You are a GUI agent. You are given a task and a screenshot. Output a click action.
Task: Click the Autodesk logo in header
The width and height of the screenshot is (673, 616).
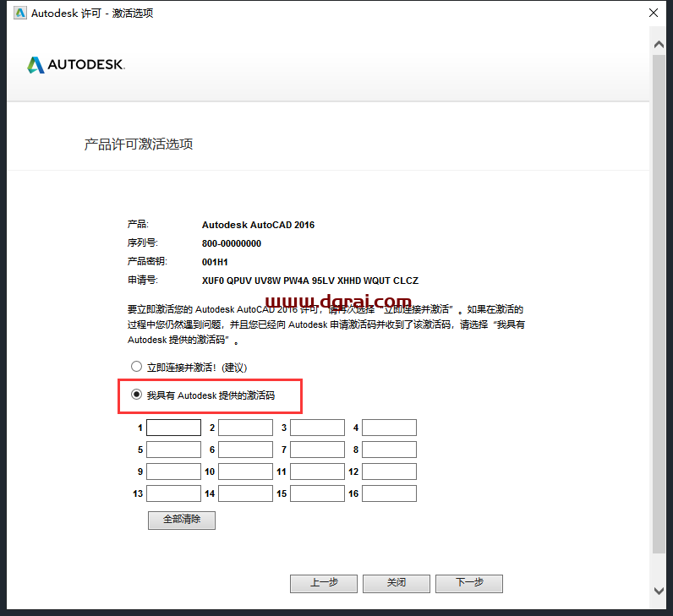point(76,65)
